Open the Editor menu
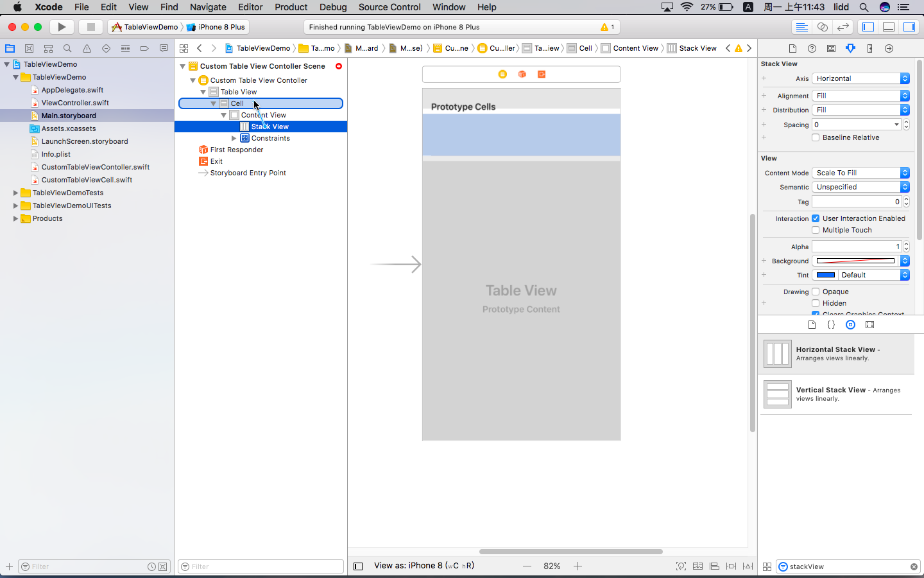Viewport: 924px width, 578px height. point(250,7)
